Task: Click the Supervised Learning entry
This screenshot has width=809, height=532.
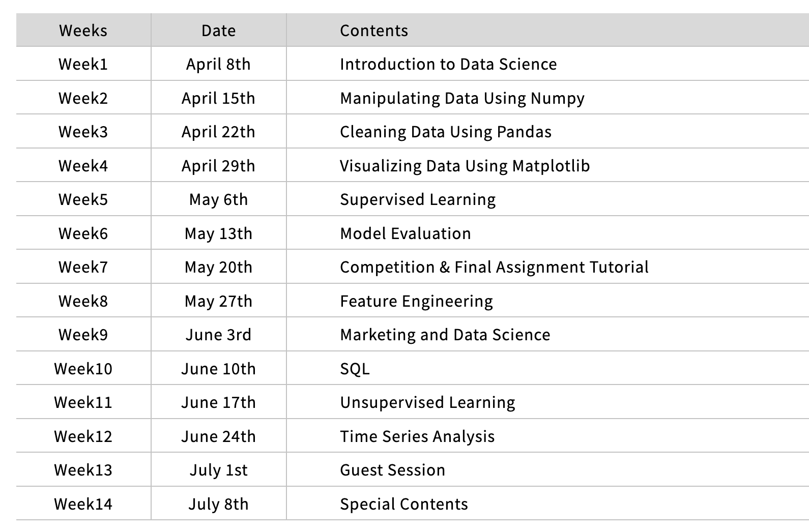Action: 418,199
